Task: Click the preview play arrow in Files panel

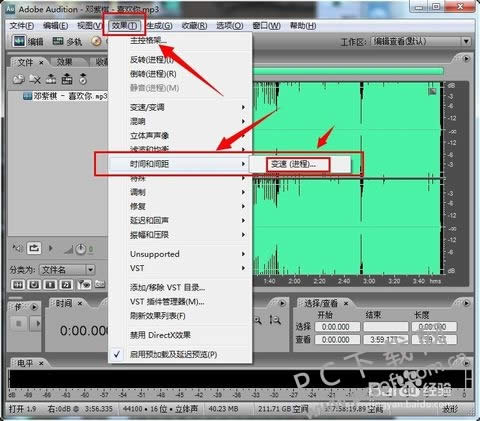Action: pos(51,248)
